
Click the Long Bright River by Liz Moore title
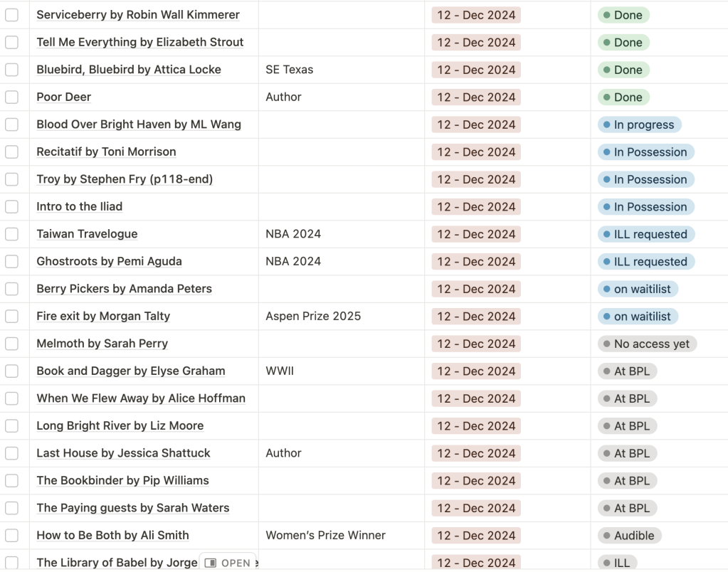[120, 426]
